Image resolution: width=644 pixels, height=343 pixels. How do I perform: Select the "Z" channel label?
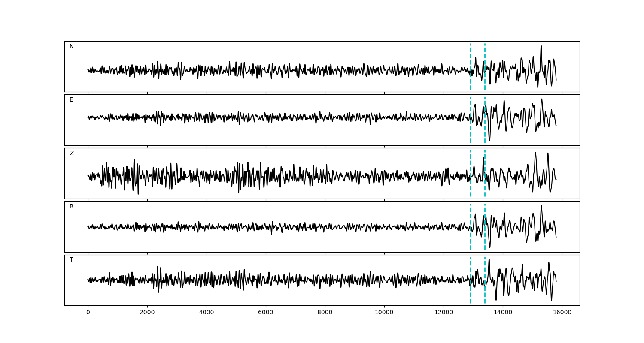(x=72, y=153)
